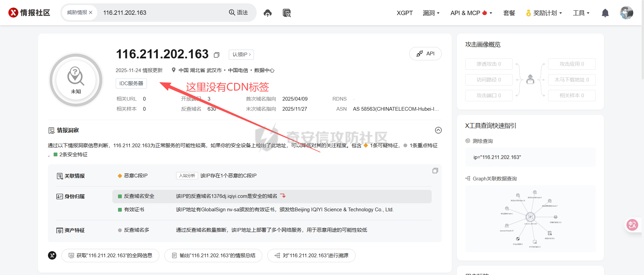The width and height of the screenshot is (644, 275).
Task: Open the 工具 dropdown menu
Action: (581, 13)
